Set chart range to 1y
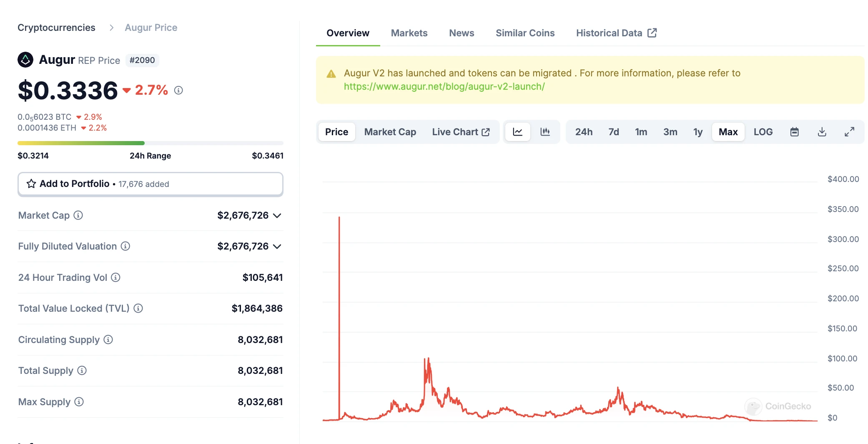 click(x=697, y=132)
